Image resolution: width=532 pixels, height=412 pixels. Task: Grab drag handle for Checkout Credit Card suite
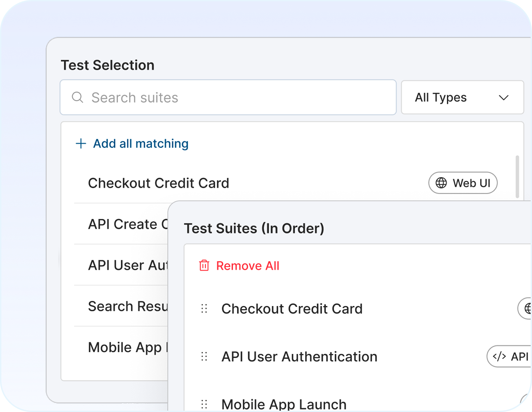[204, 309]
